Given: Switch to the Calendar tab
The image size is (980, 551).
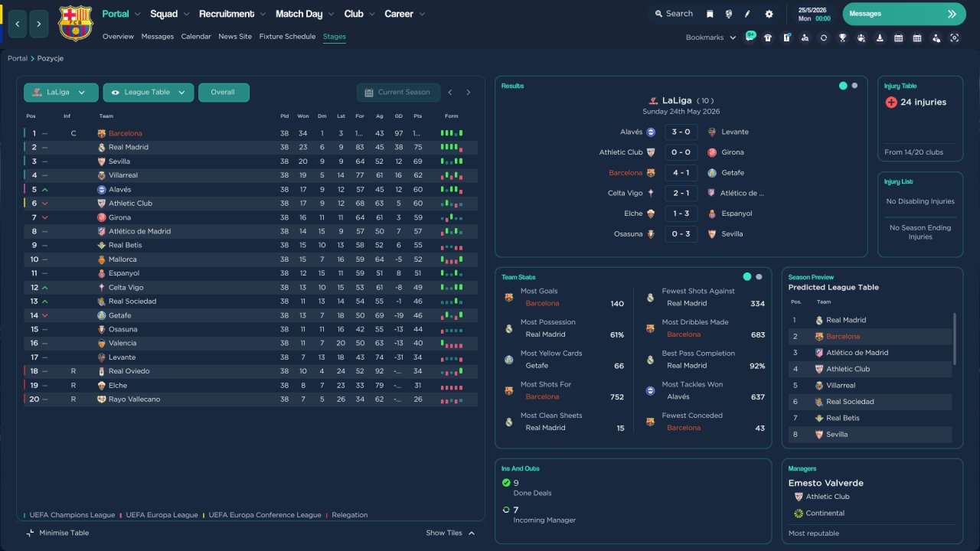Looking at the screenshot, I should click(196, 37).
